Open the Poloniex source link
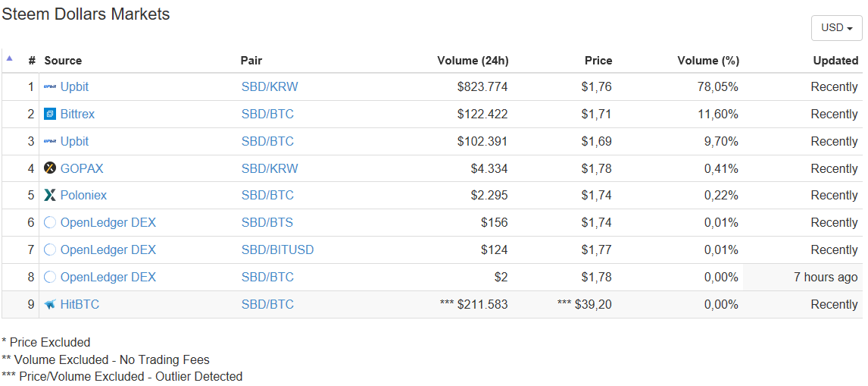Viewport: 868px width, 386px height. [x=83, y=195]
